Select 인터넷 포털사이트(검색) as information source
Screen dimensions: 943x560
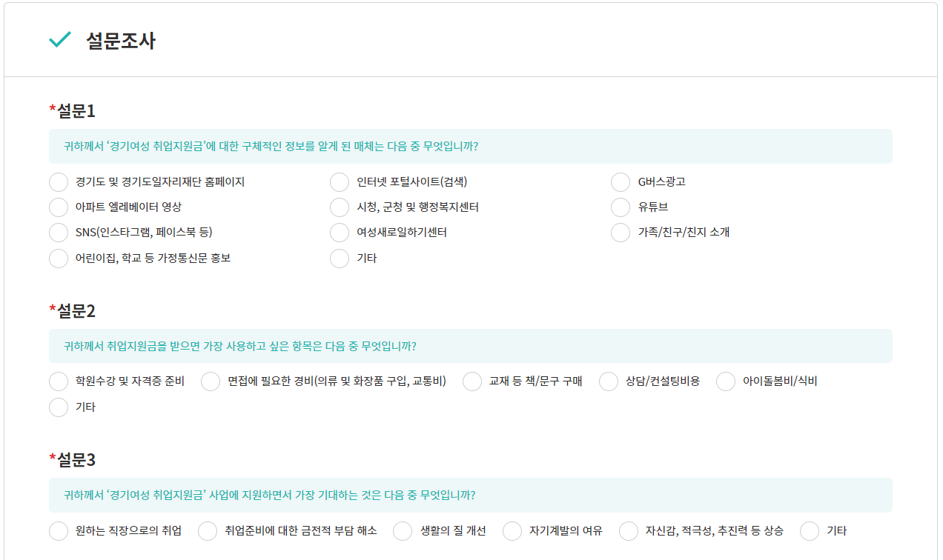pos(339,181)
